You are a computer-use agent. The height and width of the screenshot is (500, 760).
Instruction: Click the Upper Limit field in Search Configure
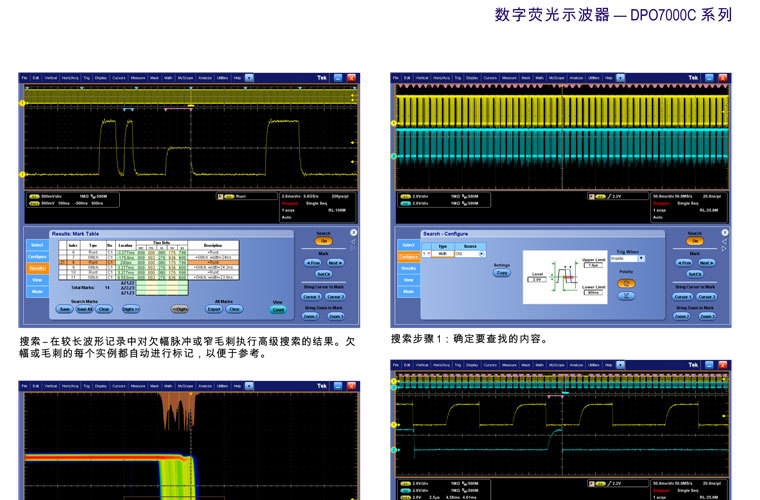pyautogui.click(x=593, y=266)
